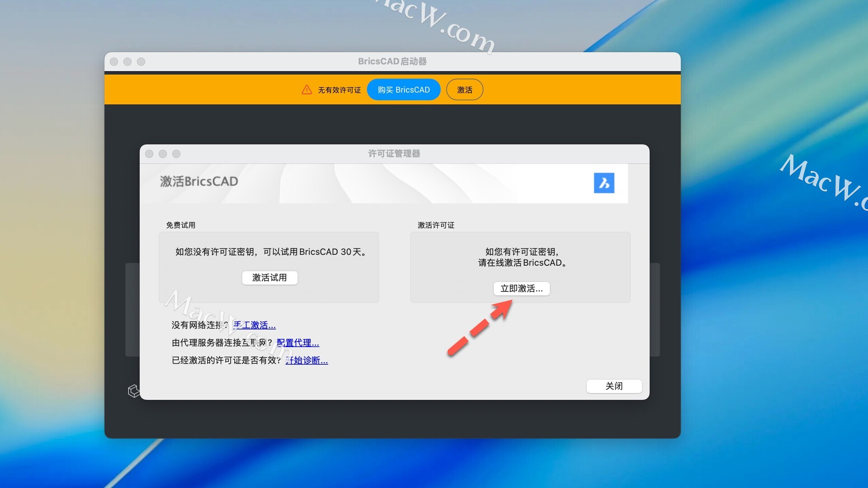Click the 立即激活... button
The height and width of the screenshot is (488, 868).
click(521, 288)
